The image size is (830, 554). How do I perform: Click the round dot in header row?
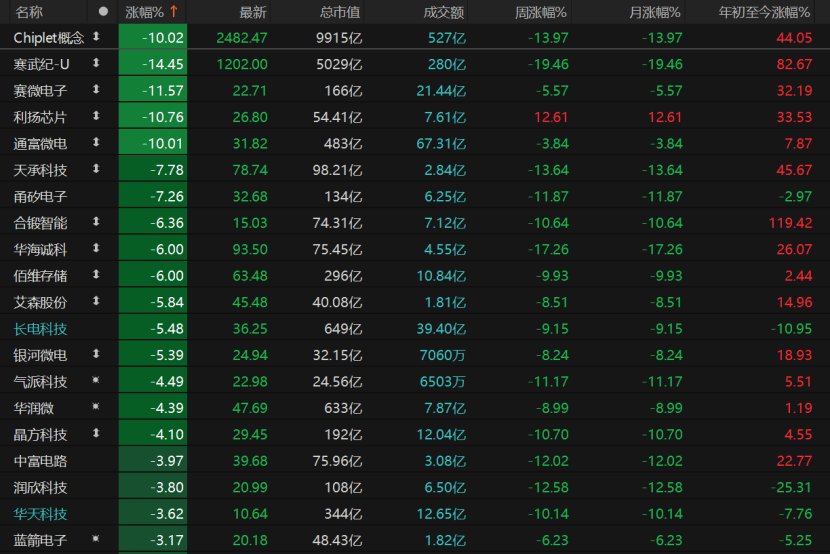pyautogui.click(x=103, y=12)
